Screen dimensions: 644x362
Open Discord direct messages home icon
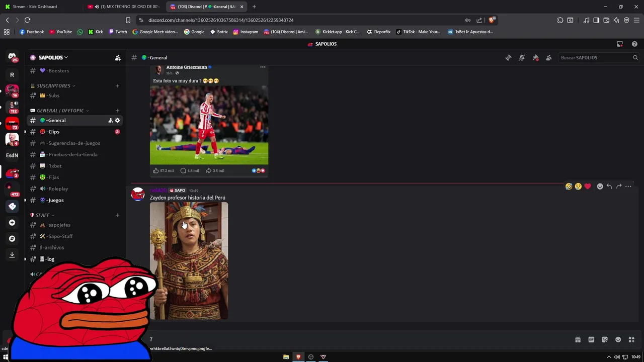pos(12,57)
